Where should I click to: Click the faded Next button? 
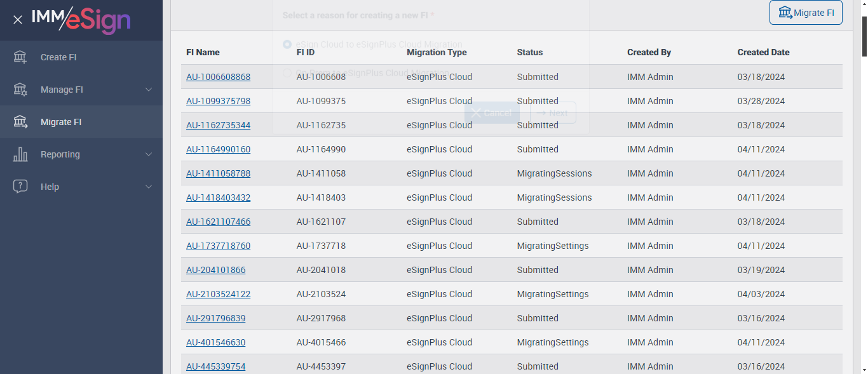click(x=553, y=113)
